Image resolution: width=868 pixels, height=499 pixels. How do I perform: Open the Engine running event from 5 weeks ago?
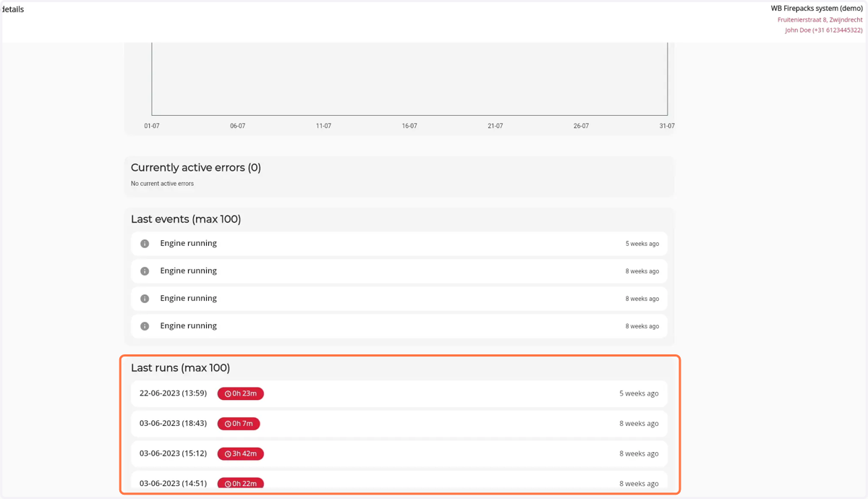399,244
